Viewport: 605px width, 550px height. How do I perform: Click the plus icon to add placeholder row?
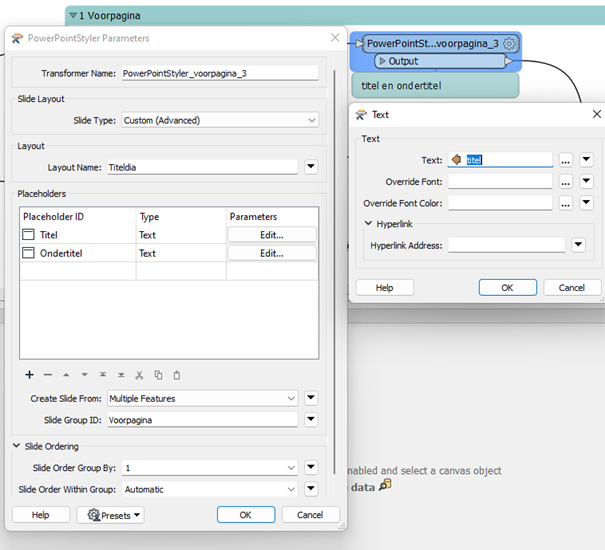pyautogui.click(x=29, y=375)
